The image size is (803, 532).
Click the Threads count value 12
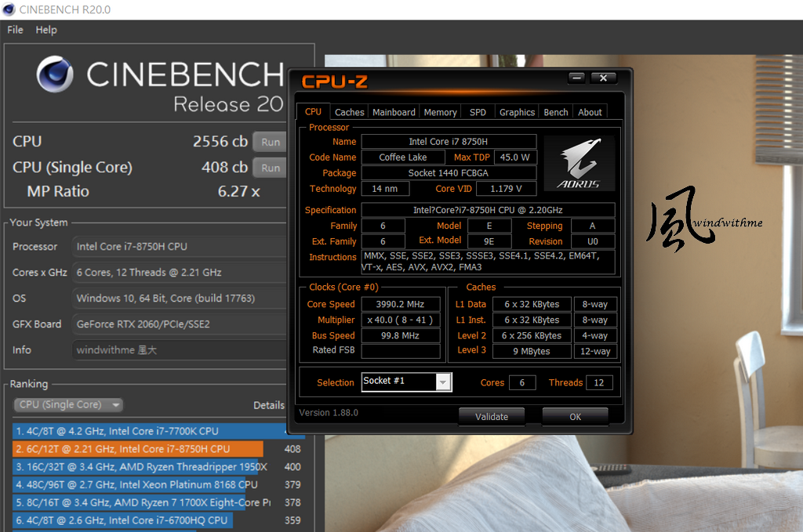[x=598, y=382]
